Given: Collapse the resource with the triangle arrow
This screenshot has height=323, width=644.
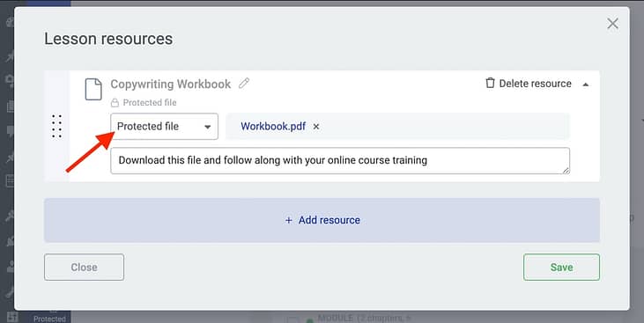Looking at the screenshot, I should [x=586, y=84].
